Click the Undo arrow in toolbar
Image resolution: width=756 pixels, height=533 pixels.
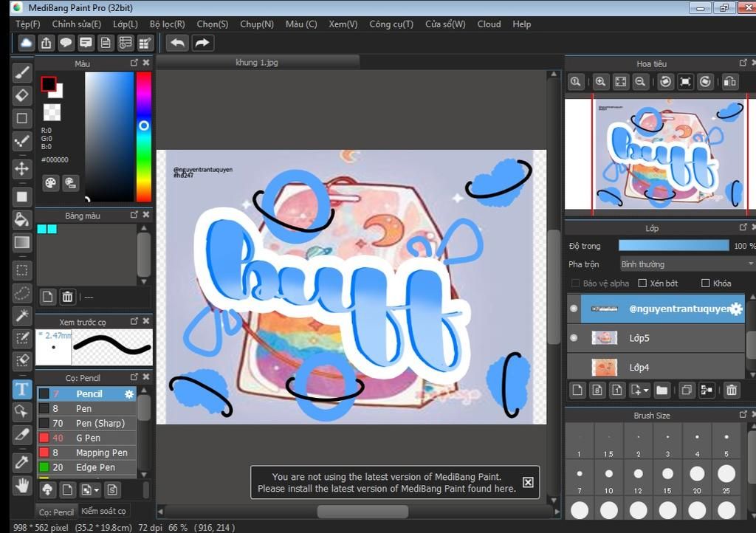[177, 43]
